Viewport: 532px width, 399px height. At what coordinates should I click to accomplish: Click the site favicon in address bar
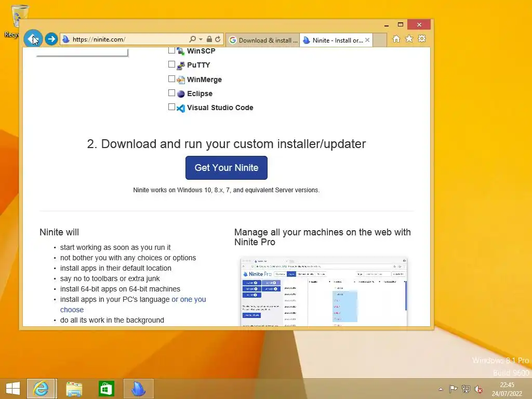tap(66, 39)
